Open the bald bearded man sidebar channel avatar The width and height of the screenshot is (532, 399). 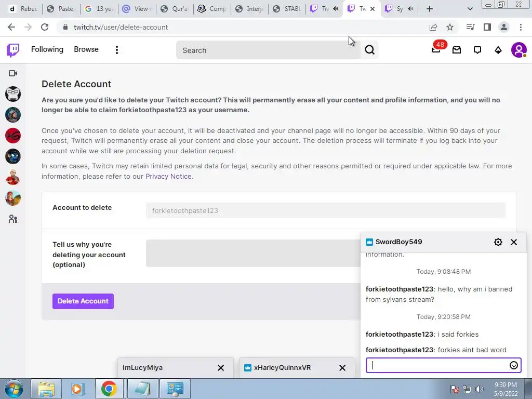13,178
